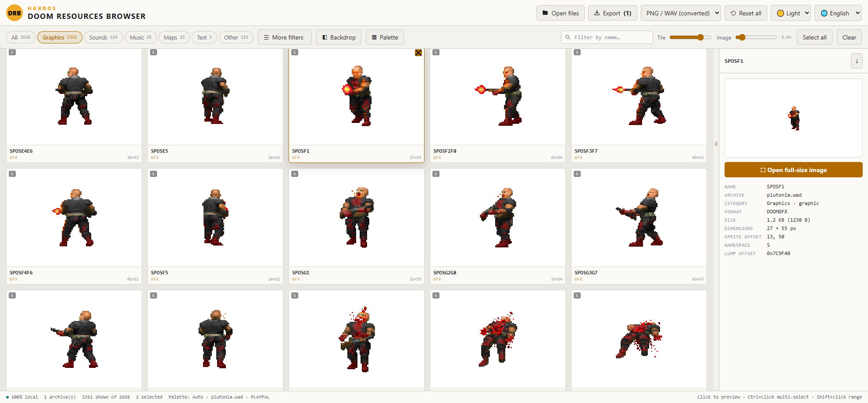Image resolution: width=868 pixels, height=403 pixels.
Task: Click the lump offset value 0x7C9F40
Action: point(779,253)
